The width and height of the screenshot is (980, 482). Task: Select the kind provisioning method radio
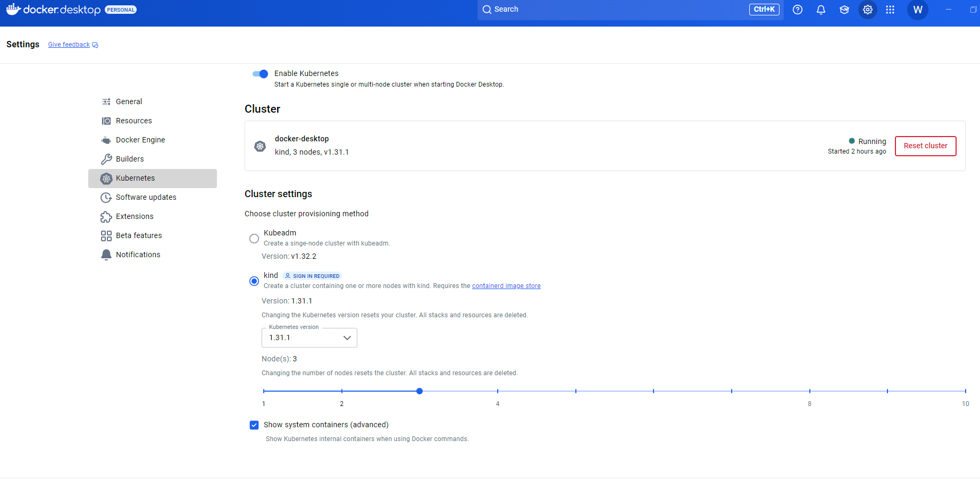[x=254, y=281]
